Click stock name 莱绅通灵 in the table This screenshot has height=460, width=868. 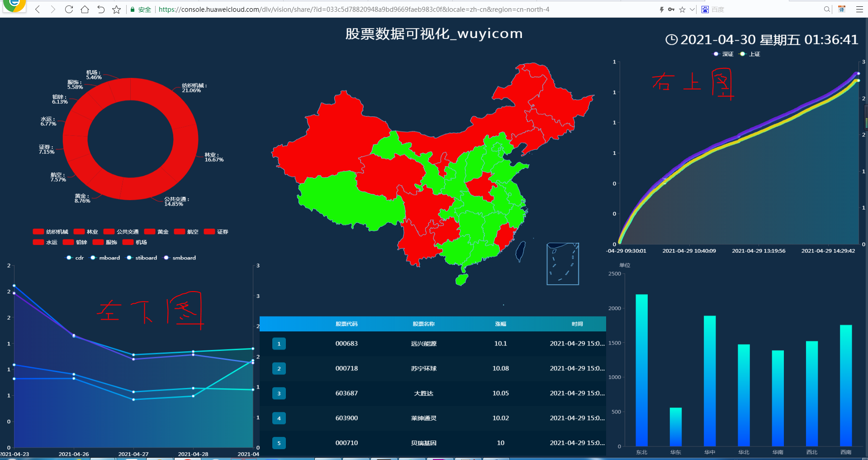[x=424, y=418]
